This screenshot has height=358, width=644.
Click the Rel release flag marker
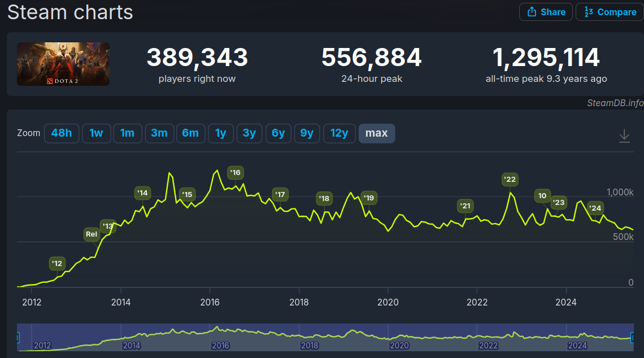pos(92,234)
